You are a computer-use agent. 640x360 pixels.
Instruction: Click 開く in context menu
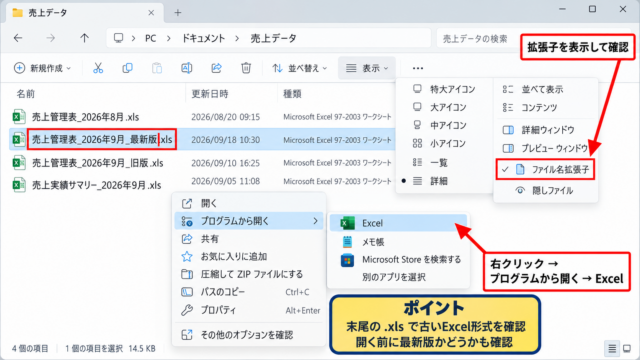point(249,203)
